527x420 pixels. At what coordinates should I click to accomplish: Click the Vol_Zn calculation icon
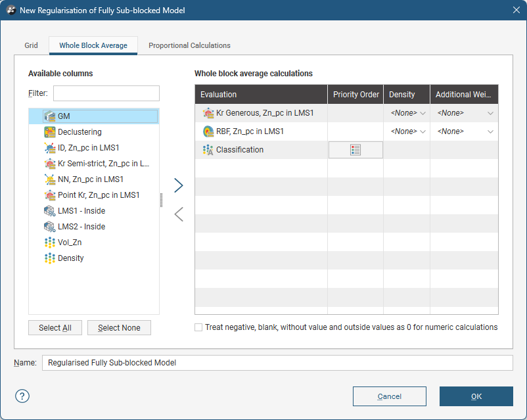[49, 243]
